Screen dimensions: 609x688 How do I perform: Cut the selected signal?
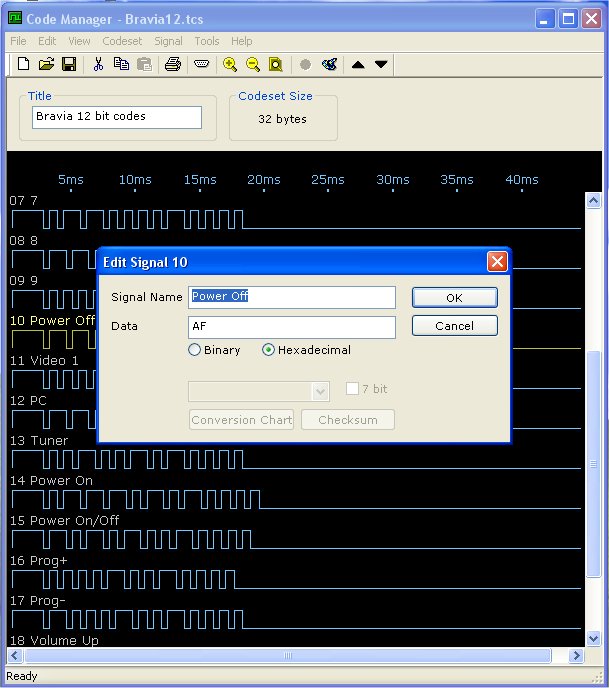[98, 64]
